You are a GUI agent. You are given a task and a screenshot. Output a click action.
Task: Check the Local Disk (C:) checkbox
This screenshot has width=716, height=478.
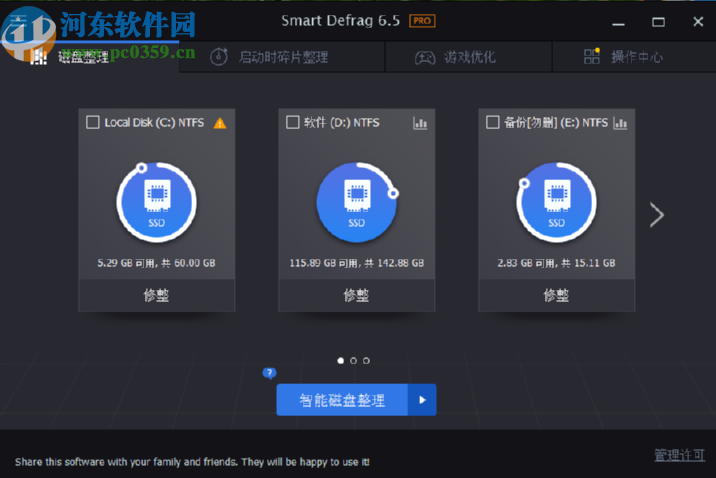(x=93, y=122)
